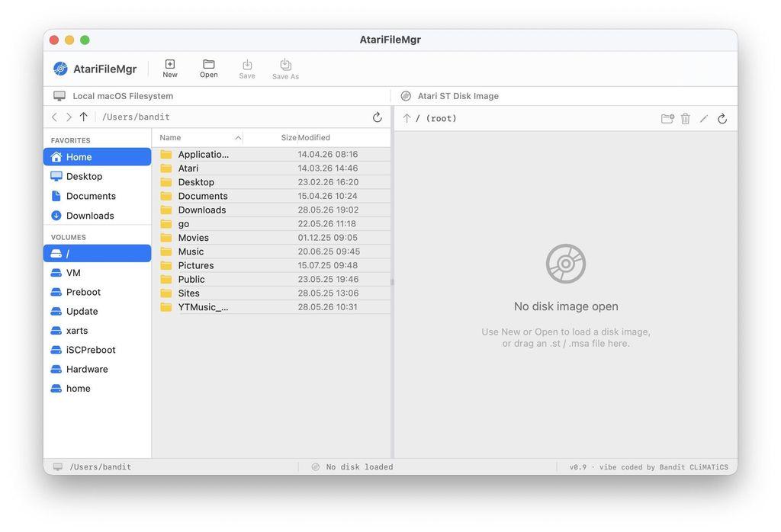
Task: Click the rename pencil icon in disk pane
Action: pos(704,118)
